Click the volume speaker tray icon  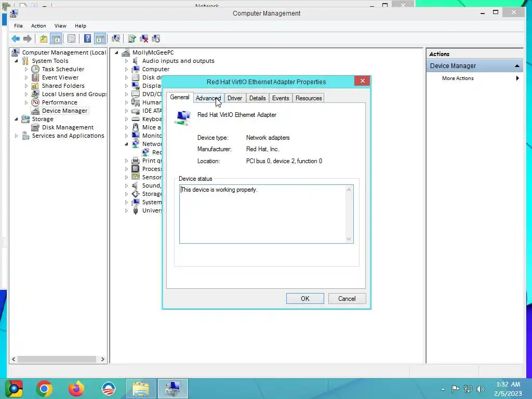coord(481,389)
